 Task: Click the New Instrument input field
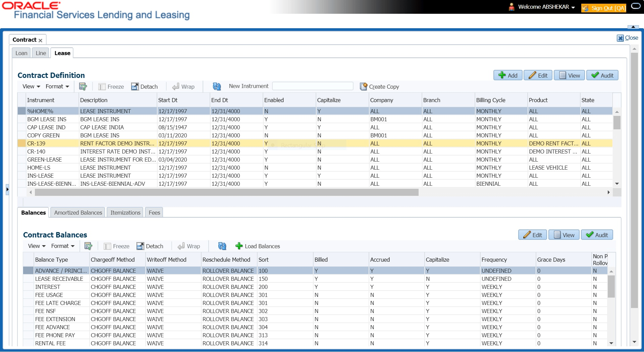[313, 86]
